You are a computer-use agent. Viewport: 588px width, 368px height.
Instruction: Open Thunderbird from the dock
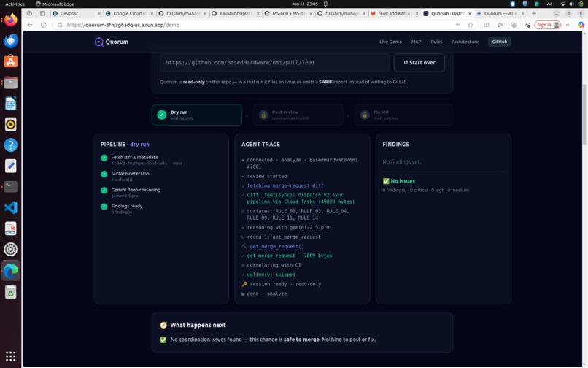pos(10,41)
